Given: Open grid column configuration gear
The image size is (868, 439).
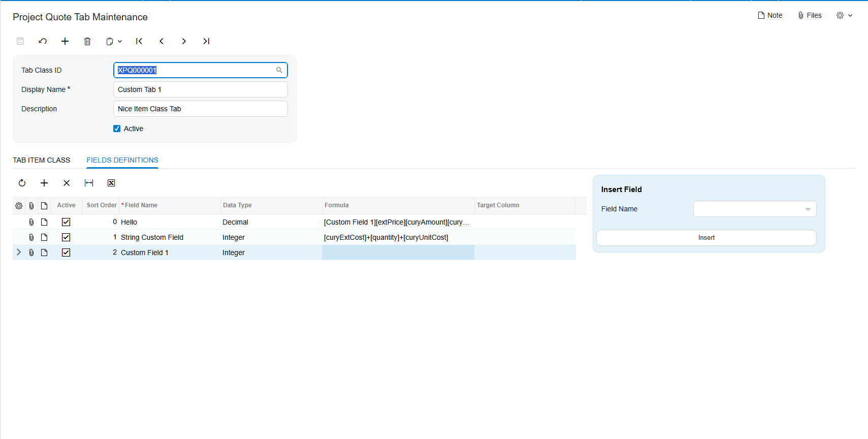Looking at the screenshot, I should pos(19,206).
